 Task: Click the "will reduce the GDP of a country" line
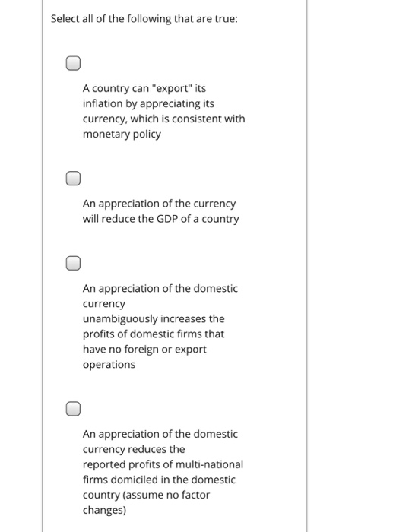(161, 219)
